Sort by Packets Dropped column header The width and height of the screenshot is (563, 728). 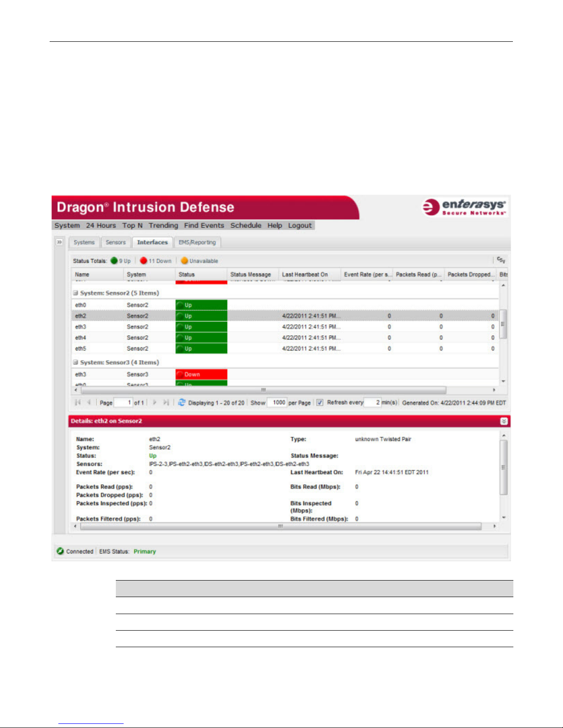click(x=471, y=274)
